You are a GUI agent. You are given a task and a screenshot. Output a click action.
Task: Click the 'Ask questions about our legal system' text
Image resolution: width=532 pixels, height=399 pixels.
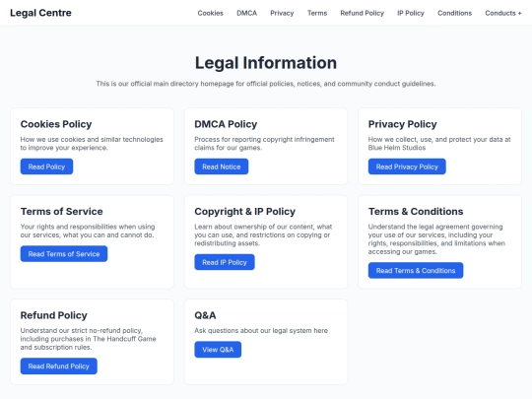coord(261,330)
